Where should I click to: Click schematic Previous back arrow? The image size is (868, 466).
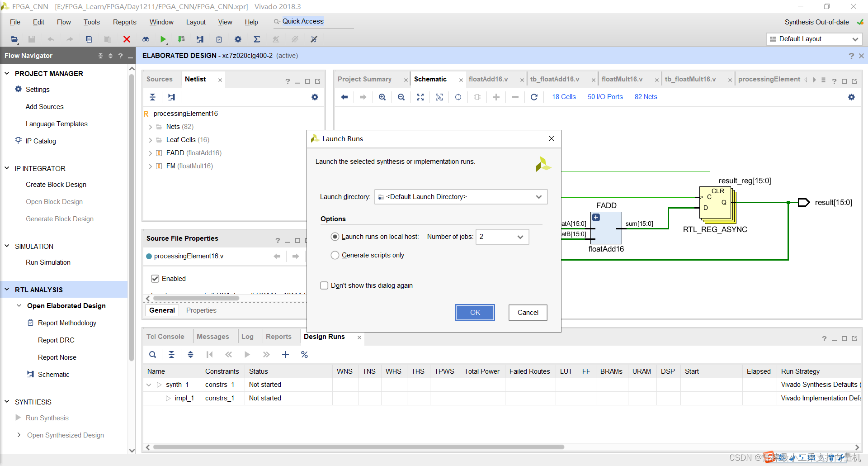(344, 97)
